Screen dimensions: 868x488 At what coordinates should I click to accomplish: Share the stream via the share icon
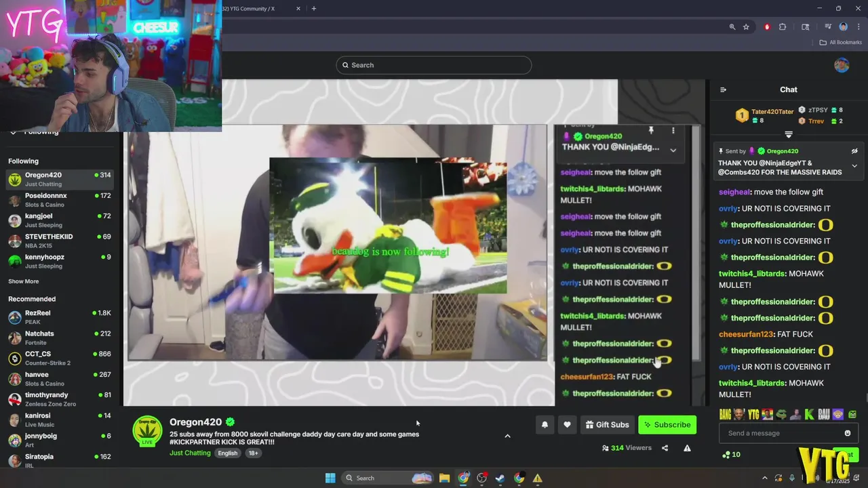(x=665, y=448)
